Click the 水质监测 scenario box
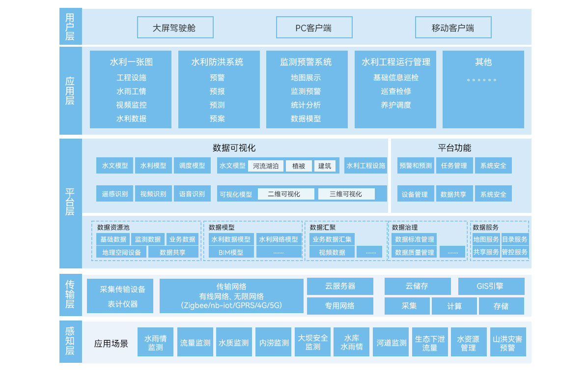 [x=234, y=342]
